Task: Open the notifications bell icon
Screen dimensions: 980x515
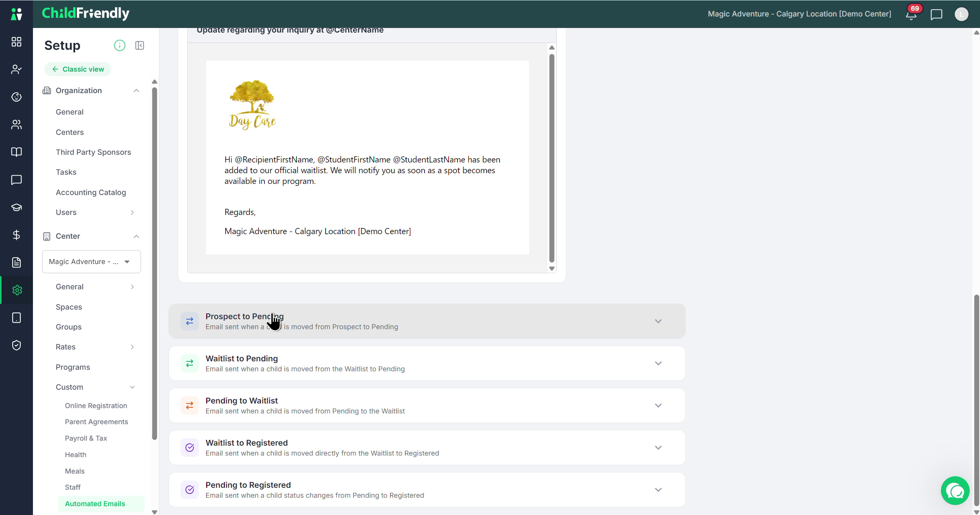Action: [x=911, y=15]
